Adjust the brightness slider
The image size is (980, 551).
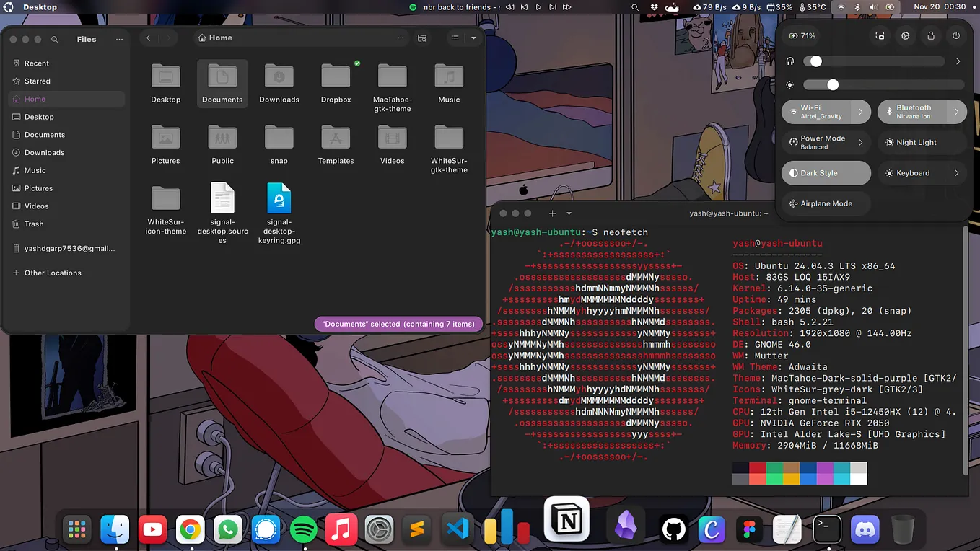[834, 84]
